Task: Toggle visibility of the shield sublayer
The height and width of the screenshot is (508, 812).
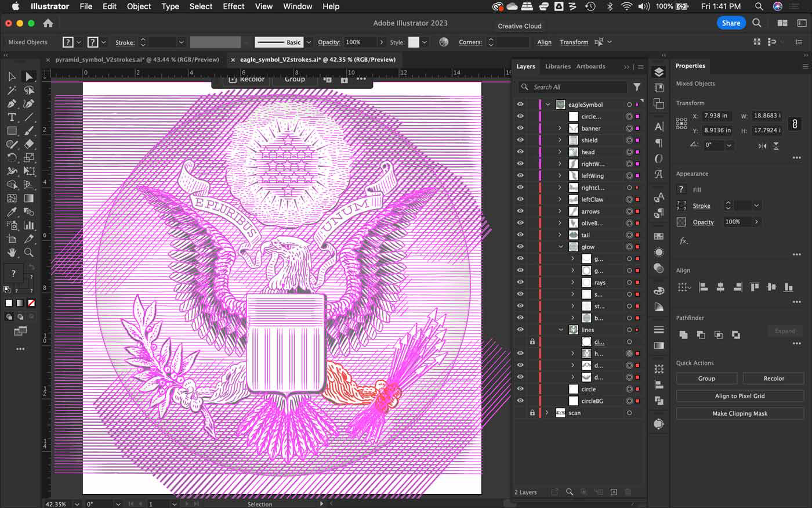Action: [x=520, y=140]
